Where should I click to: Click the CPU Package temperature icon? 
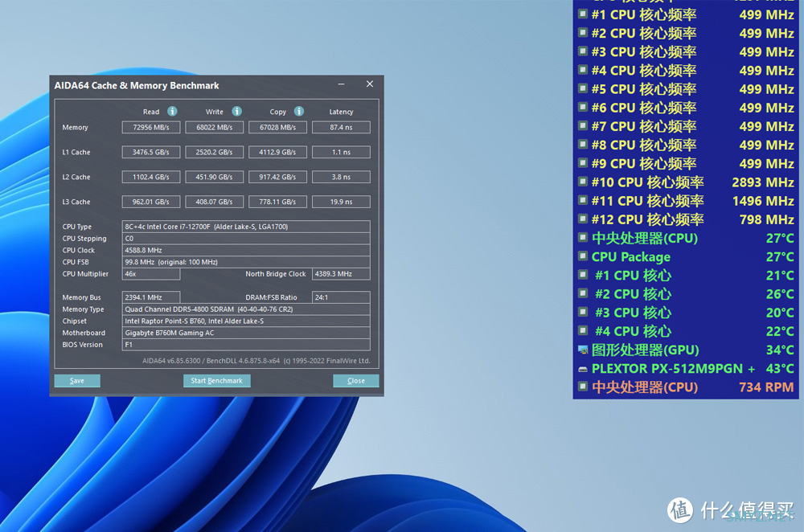pos(582,256)
